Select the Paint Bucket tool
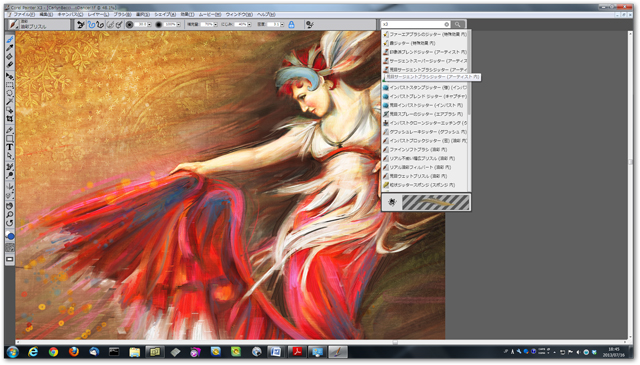Screen dimensions: 640x365 (x=9, y=56)
